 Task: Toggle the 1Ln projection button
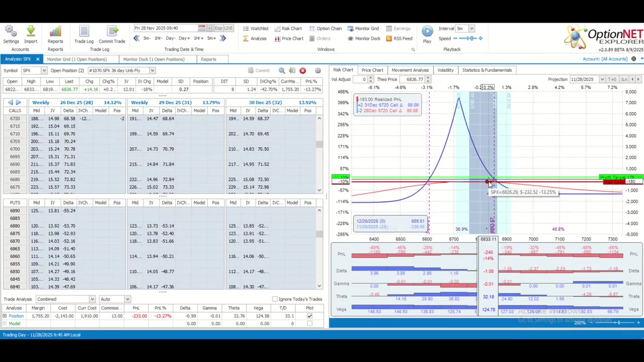[x=624, y=79]
